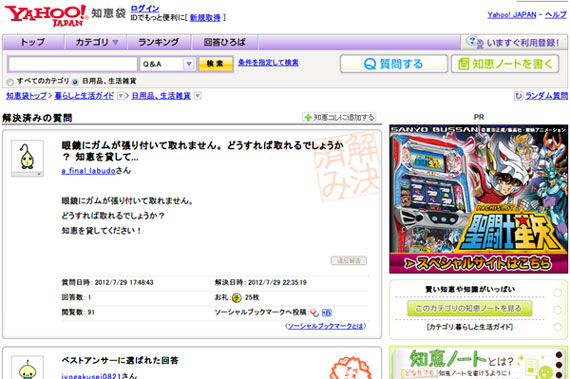570x379 pixels.
Task: Open a_final_labudo user profile link
Action: (x=89, y=170)
